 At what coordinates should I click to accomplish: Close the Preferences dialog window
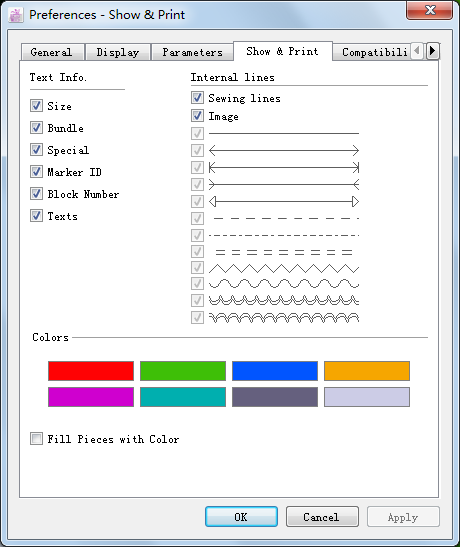[430, 10]
